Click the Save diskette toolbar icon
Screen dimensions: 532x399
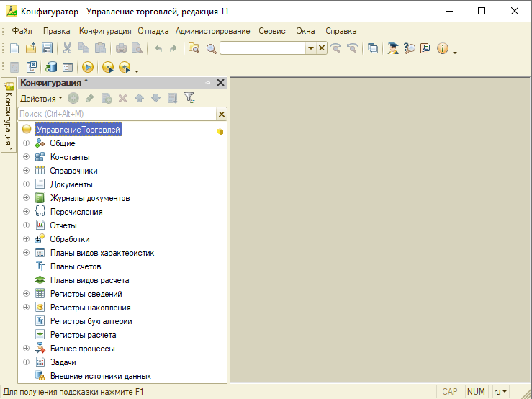[48, 48]
